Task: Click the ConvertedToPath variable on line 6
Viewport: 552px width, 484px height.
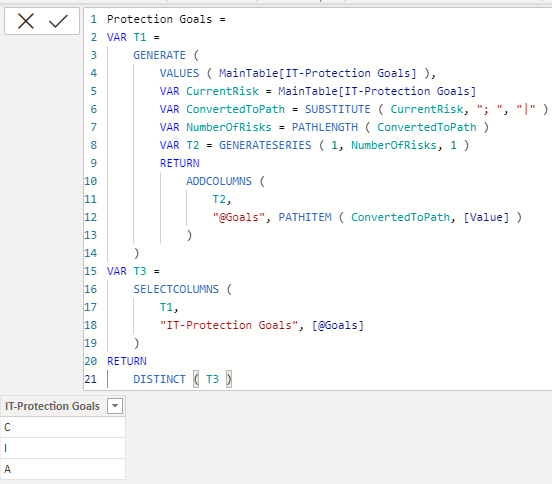Action: point(235,109)
